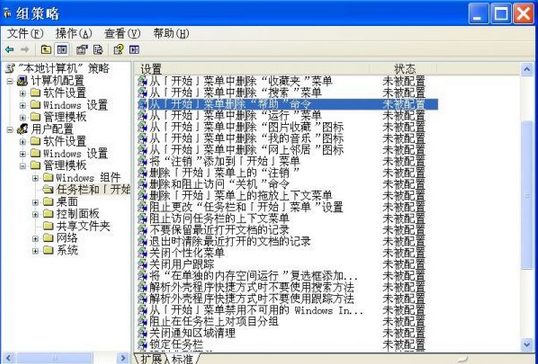Click the folder icon beside 控制面板
538x364 pixels.
click(48, 214)
